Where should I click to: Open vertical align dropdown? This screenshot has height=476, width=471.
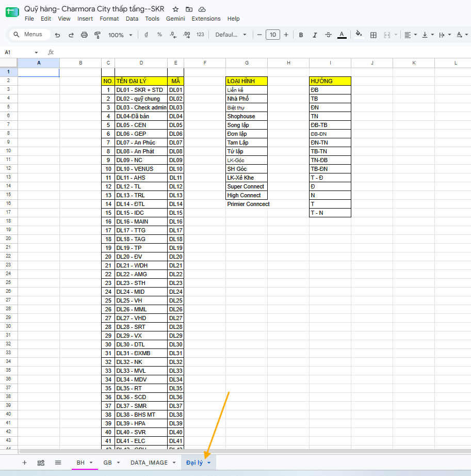pyautogui.click(x=428, y=35)
